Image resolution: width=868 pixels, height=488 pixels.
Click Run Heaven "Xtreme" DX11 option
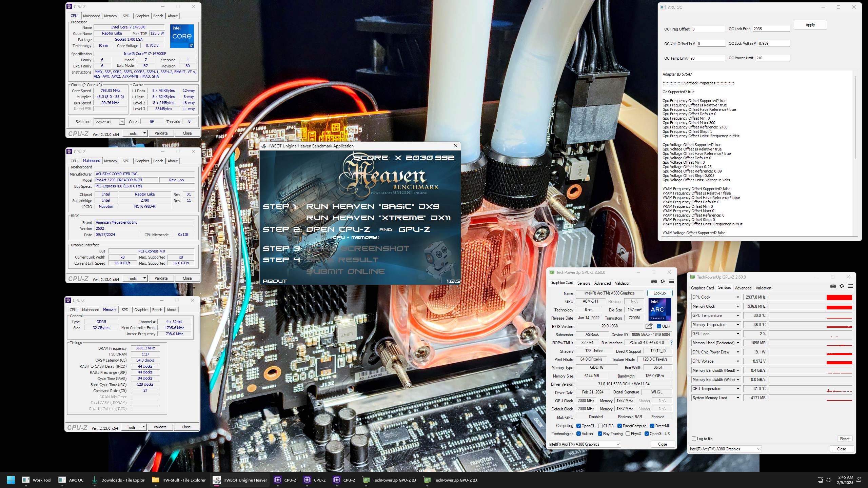pos(378,218)
